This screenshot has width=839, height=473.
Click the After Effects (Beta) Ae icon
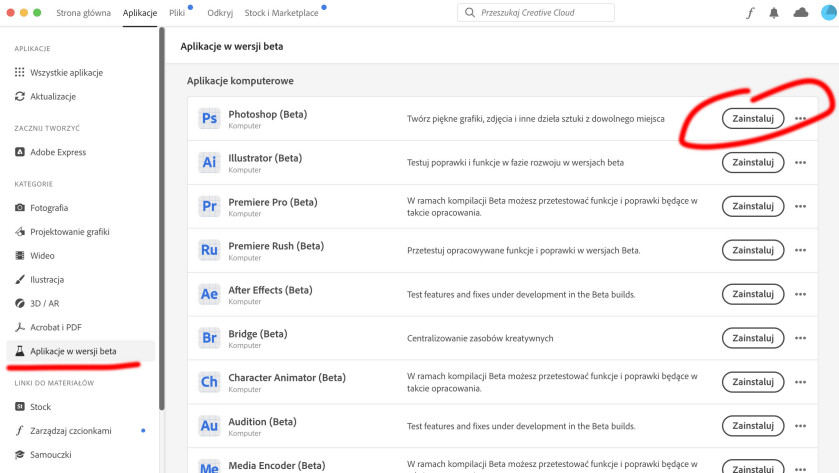(209, 294)
